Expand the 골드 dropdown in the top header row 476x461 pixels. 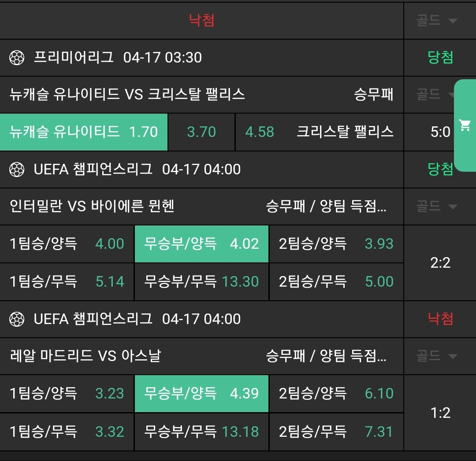tap(436, 21)
